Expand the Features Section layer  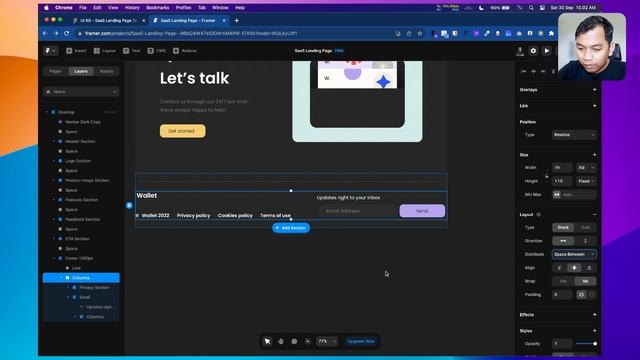[54, 200]
